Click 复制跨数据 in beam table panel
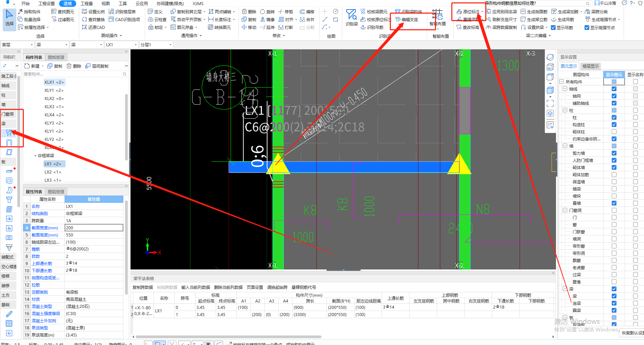The width and height of the screenshot is (644, 345). [x=142, y=287]
